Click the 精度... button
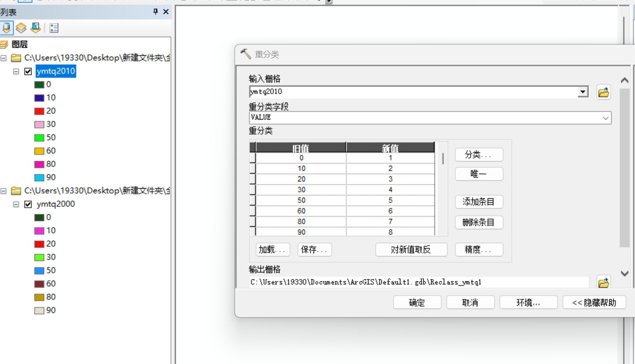This screenshot has height=364, width=635. (479, 250)
